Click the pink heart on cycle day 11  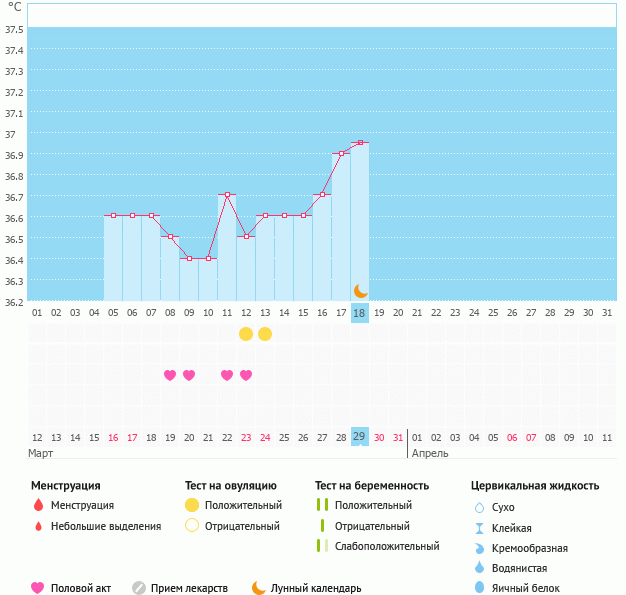(227, 375)
